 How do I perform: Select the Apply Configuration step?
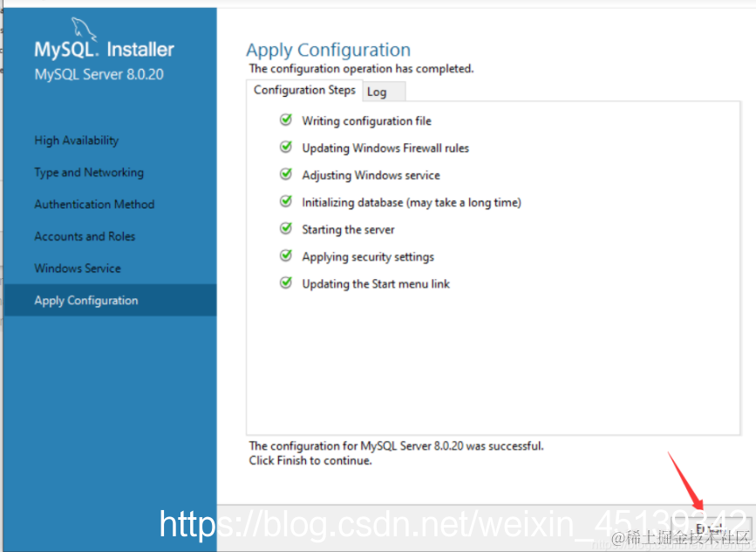pyautogui.click(x=111, y=300)
